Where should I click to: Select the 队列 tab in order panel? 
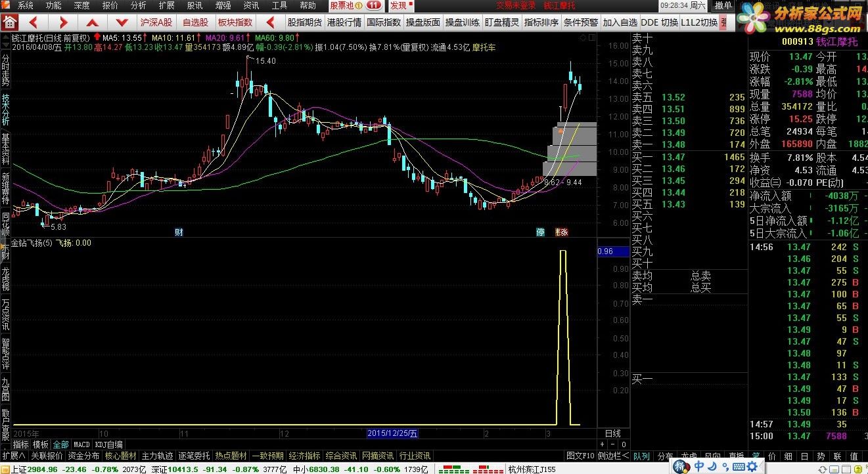click(641, 456)
